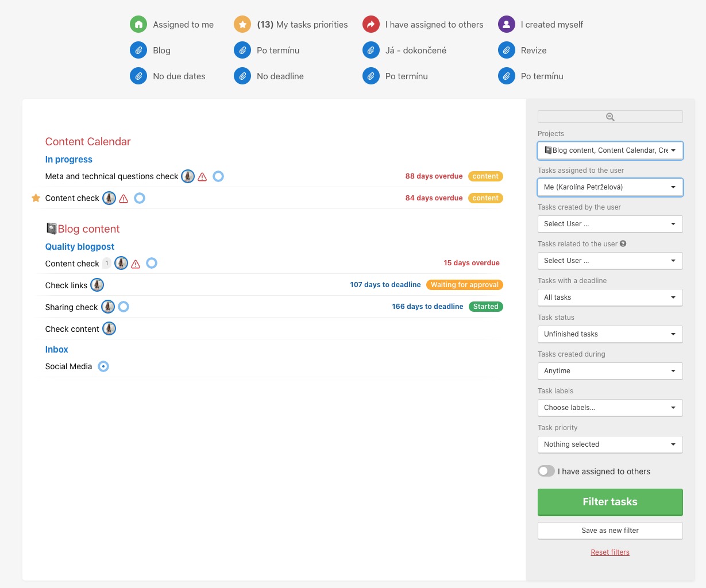This screenshot has height=588, width=706.
Task: Click the 107 days to deadline text
Action: pos(385,285)
